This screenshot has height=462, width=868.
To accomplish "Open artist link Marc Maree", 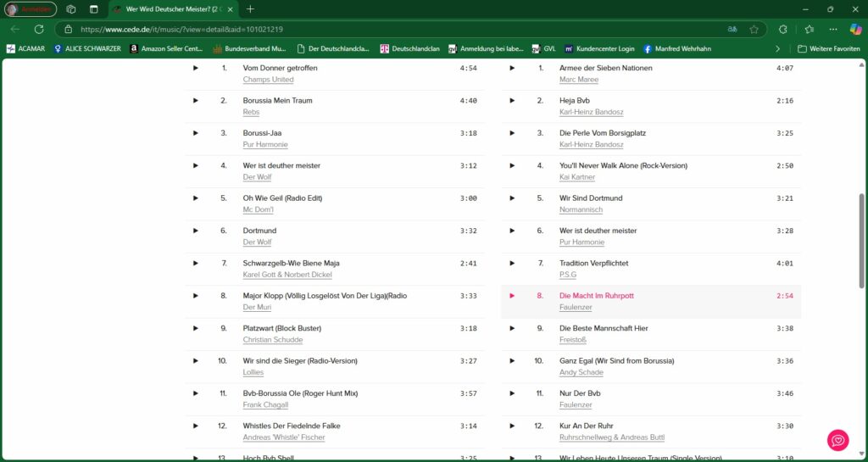I will click(x=578, y=80).
